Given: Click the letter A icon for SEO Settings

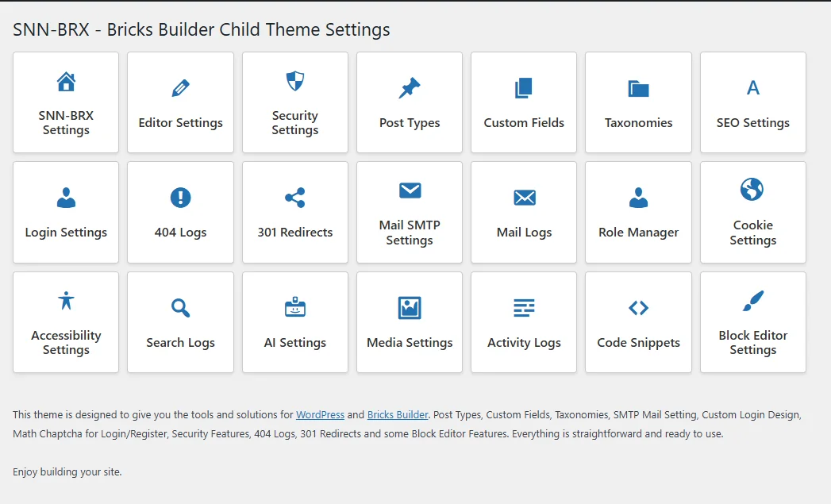Looking at the screenshot, I should click(752, 88).
